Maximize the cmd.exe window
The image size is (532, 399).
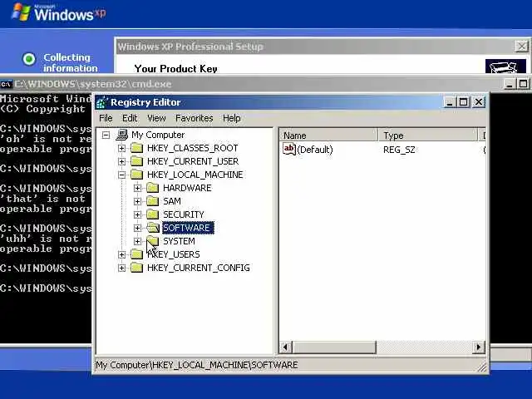tap(523, 84)
